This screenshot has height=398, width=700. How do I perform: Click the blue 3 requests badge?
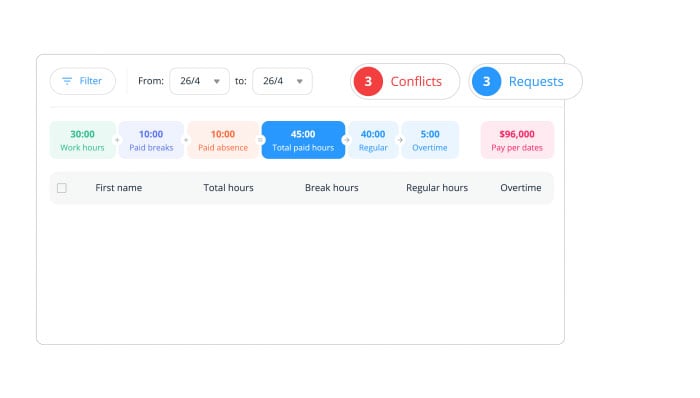tap(487, 81)
